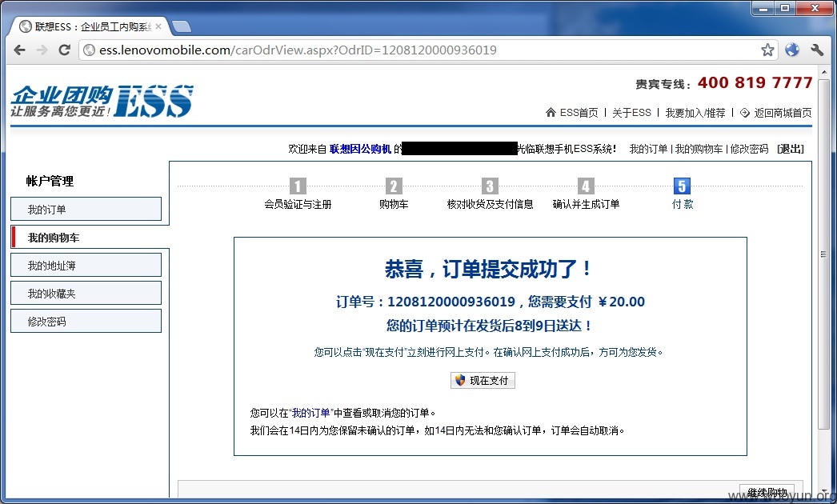Click step 4 确认并生成订单 icon
The height and width of the screenshot is (504, 837).
(586, 186)
